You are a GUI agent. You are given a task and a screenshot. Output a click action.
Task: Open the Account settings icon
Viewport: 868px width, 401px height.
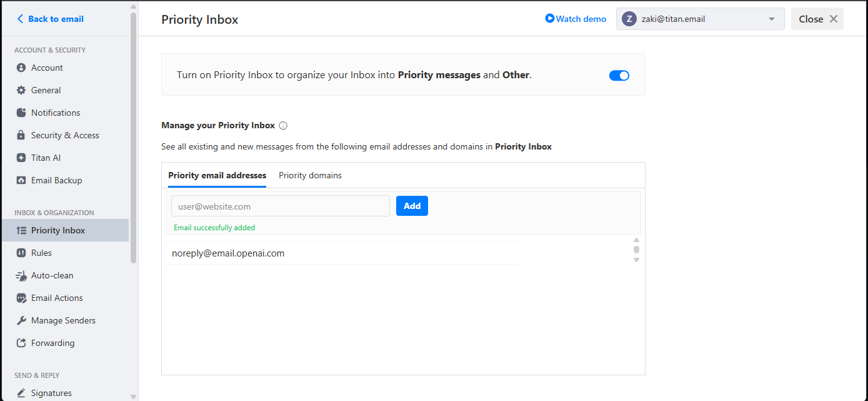pos(21,68)
